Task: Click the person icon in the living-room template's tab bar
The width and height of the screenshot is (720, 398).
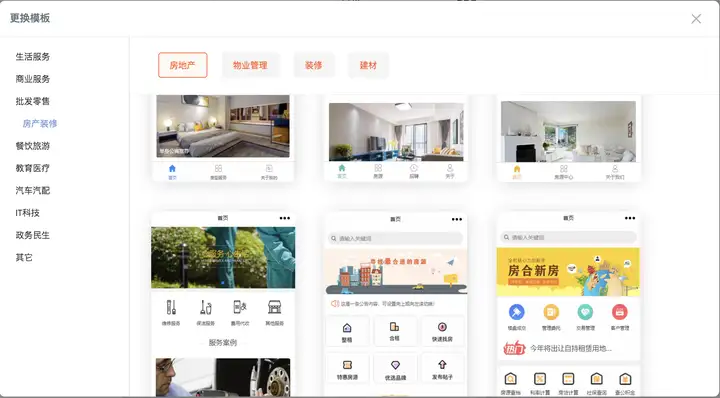Action: tap(450, 168)
